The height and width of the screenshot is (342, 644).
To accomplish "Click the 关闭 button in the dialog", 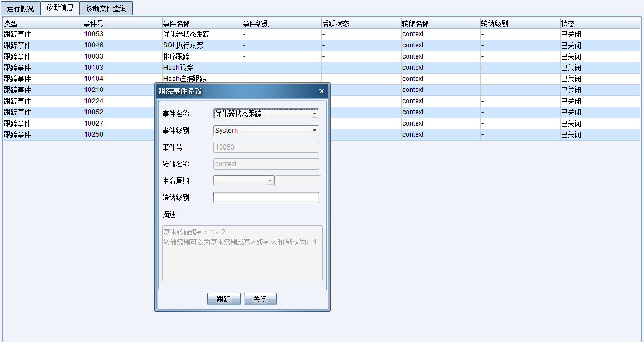I will point(260,298).
